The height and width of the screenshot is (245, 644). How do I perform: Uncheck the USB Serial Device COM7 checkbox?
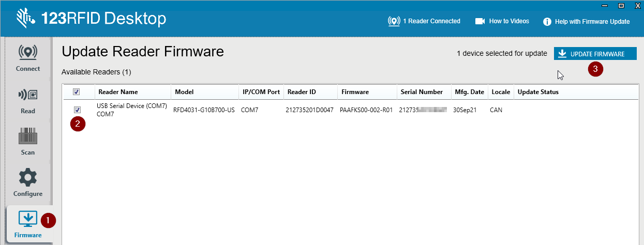(x=77, y=110)
